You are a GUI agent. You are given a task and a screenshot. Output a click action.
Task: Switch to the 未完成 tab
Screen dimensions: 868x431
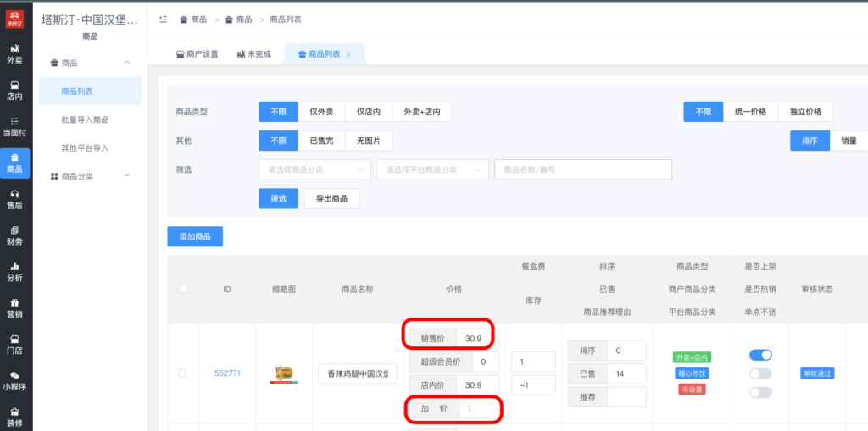(x=254, y=54)
